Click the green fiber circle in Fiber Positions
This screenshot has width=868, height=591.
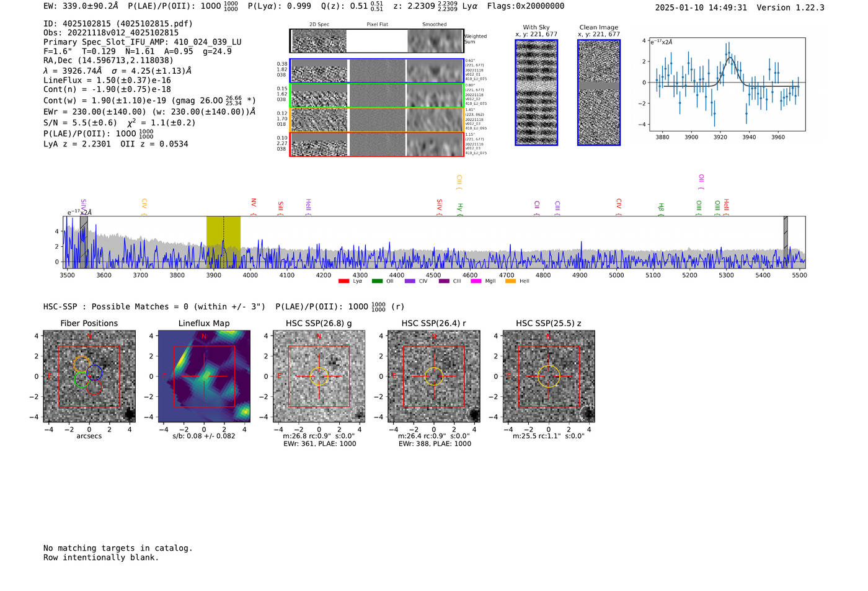coord(81,380)
